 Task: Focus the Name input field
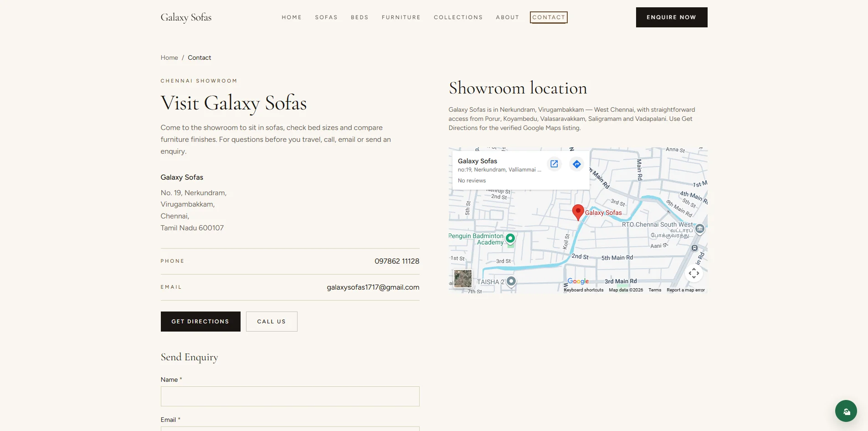pyautogui.click(x=290, y=396)
